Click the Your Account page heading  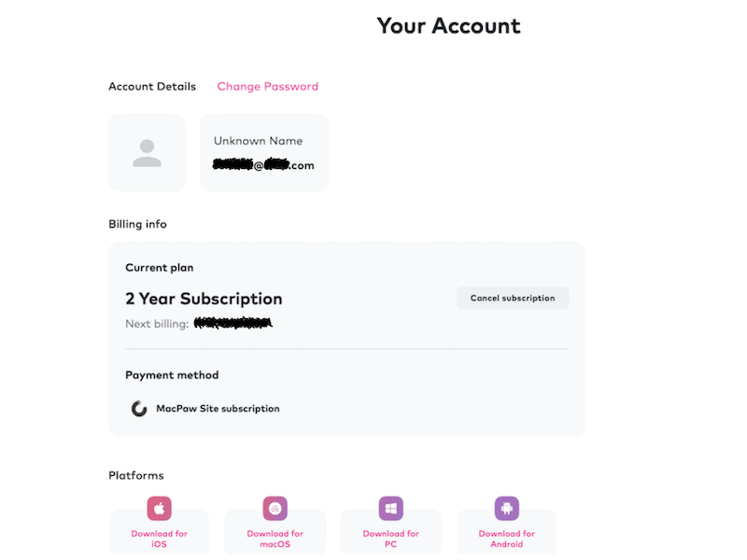(x=448, y=26)
